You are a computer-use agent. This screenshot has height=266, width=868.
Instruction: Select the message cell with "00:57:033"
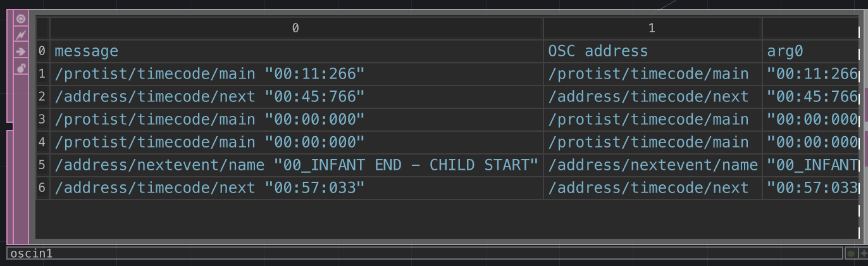tap(209, 188)
